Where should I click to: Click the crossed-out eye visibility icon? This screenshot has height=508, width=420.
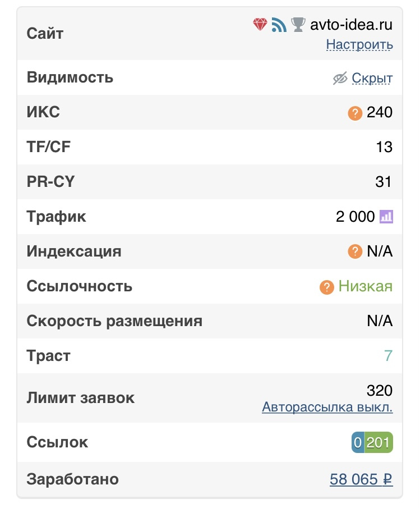(x=340, y=79)
